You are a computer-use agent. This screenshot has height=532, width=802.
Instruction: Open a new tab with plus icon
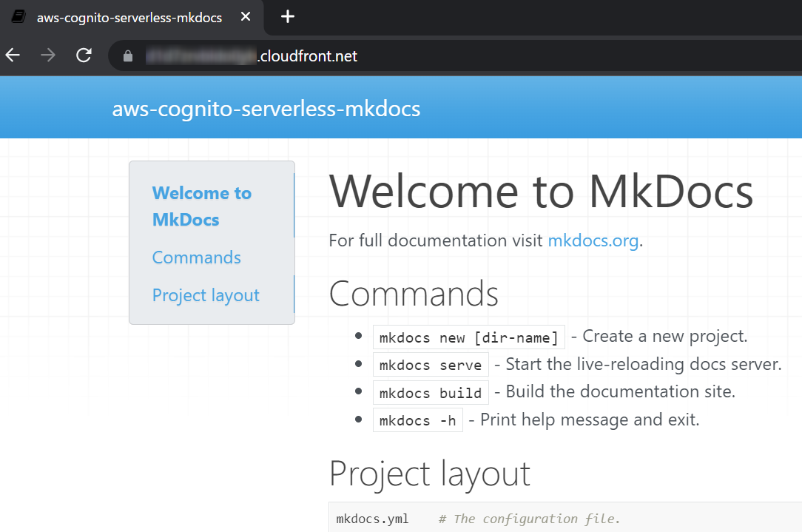pos(288,17)
